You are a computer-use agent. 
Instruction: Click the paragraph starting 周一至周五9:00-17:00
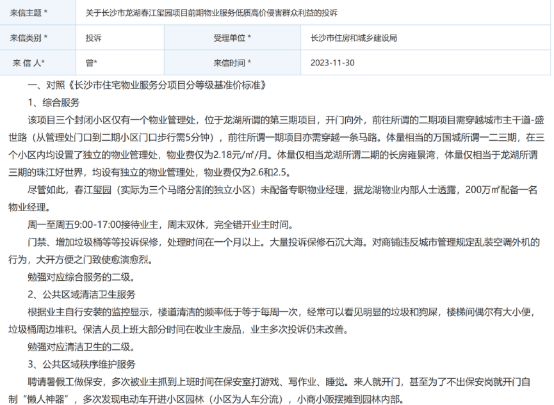[x=161, y=225]
